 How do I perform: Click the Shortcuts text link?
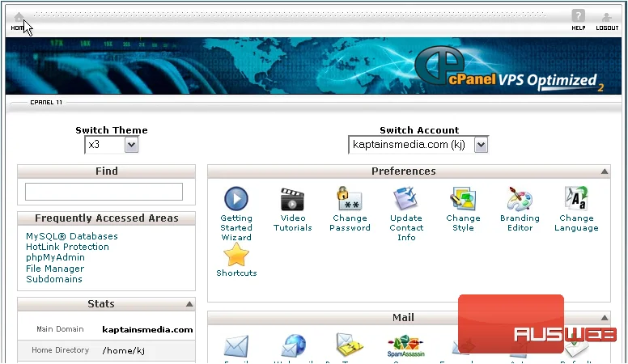[x=236, y=273]
